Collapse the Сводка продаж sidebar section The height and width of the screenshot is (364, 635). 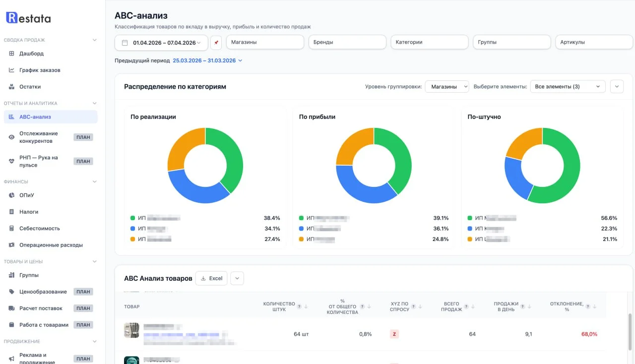tap(95, 40)
